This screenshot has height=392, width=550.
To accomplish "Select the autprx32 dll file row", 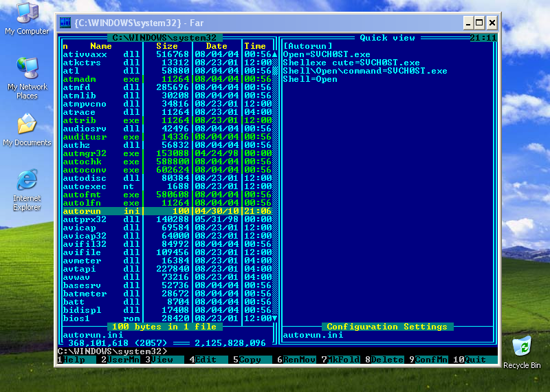I will [x=167, y=219].
